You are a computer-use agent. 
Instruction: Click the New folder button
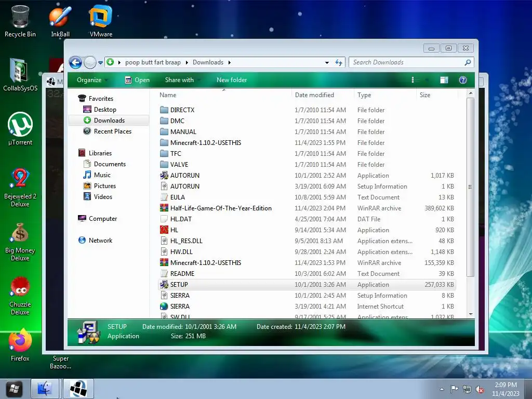[x=232, y=80]
